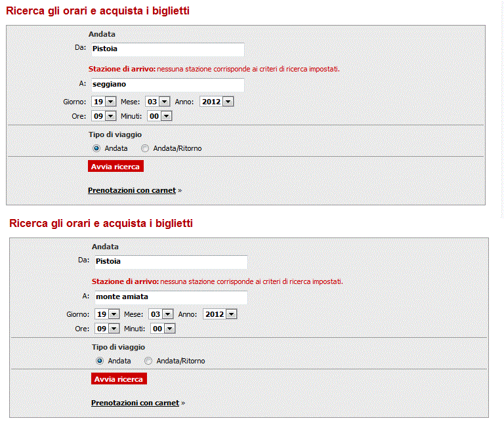Image resolution: width=504 pixels, height=431 pixels.
Task: Choose Andata/Ritorno in the monte amiata form
Action: pos(148,361)
